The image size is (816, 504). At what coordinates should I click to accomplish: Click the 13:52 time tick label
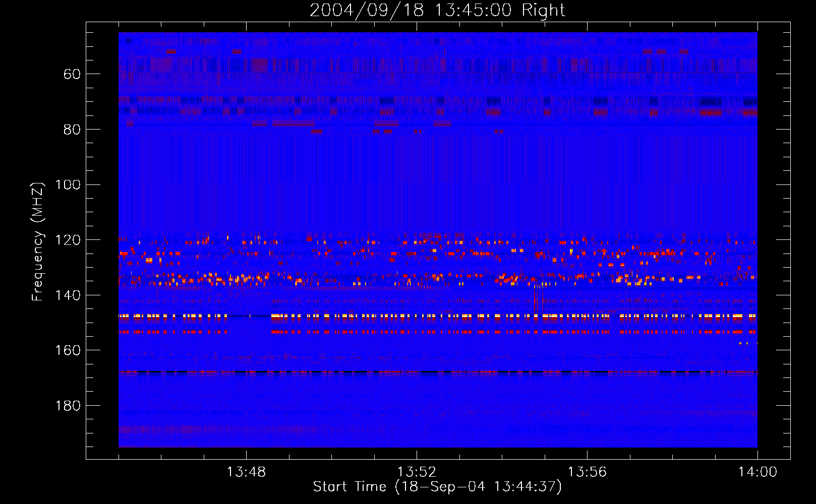[417, 472]
